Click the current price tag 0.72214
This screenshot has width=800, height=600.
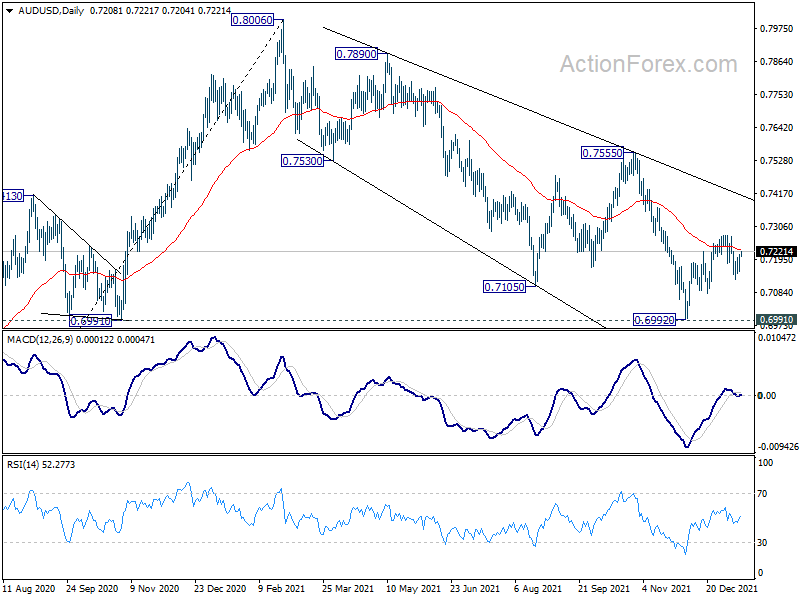pos(776,252)
